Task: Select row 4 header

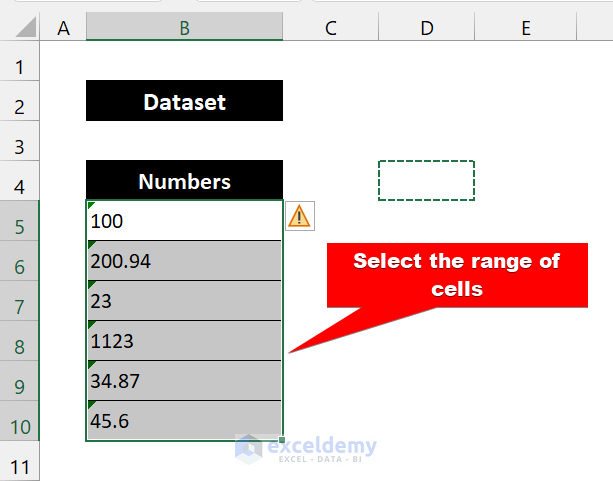Action: coord(20,181)
